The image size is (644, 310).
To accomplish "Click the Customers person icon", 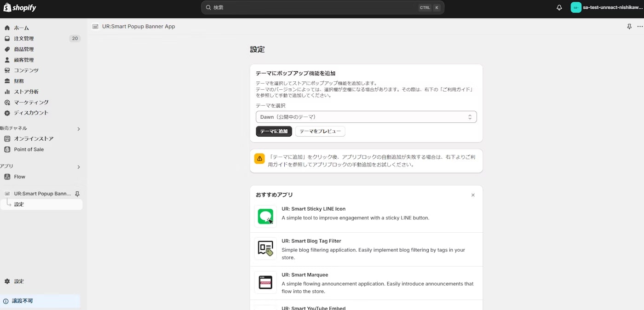I will 7,60.
